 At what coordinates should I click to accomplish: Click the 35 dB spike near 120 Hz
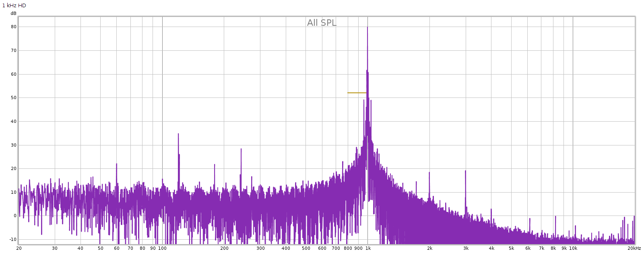point(178,135)
